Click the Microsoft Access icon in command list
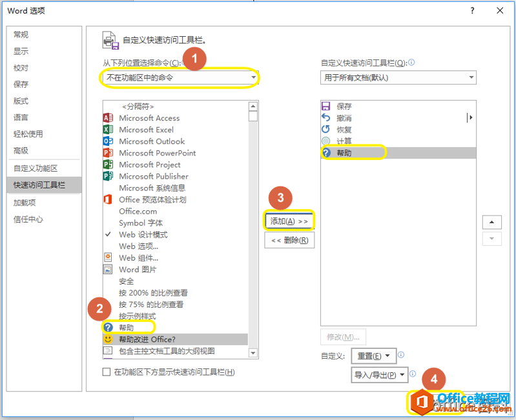Screen dimensions: 516x420 click(108, 117)
